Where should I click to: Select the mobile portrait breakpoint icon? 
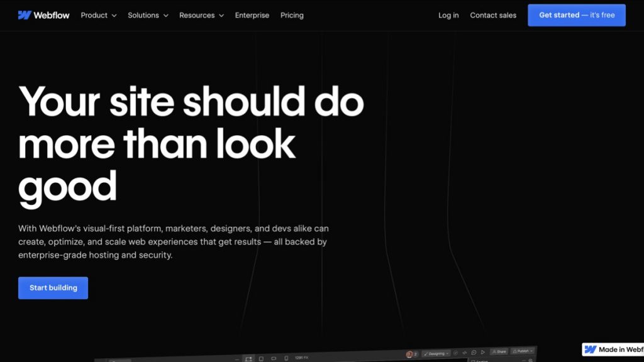[286, 358]
